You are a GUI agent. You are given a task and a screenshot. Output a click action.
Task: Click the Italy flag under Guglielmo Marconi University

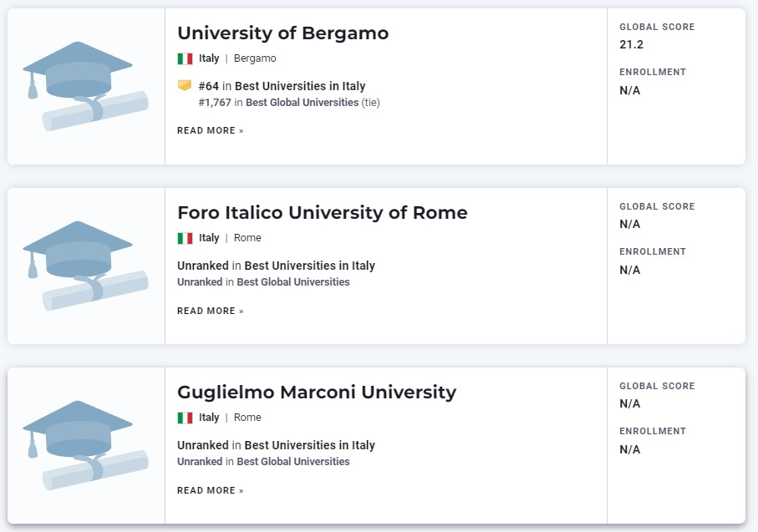click(x=185, y=418)
